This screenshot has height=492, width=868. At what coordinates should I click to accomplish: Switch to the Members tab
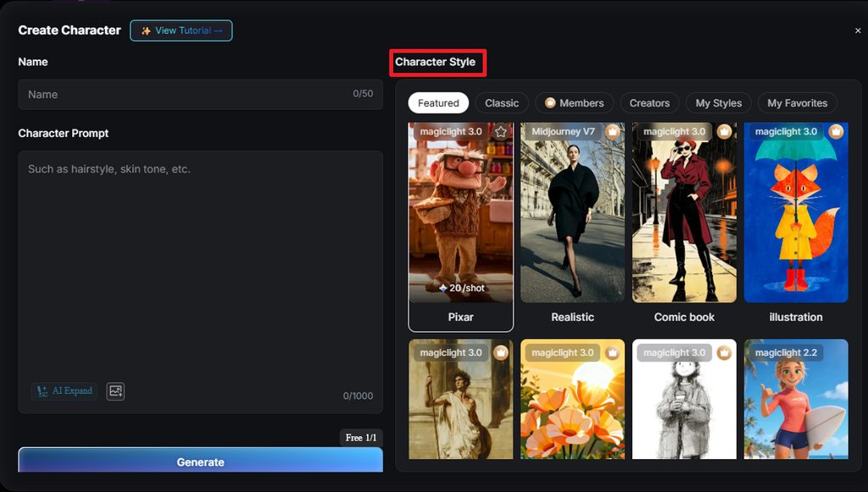point(574,102)
